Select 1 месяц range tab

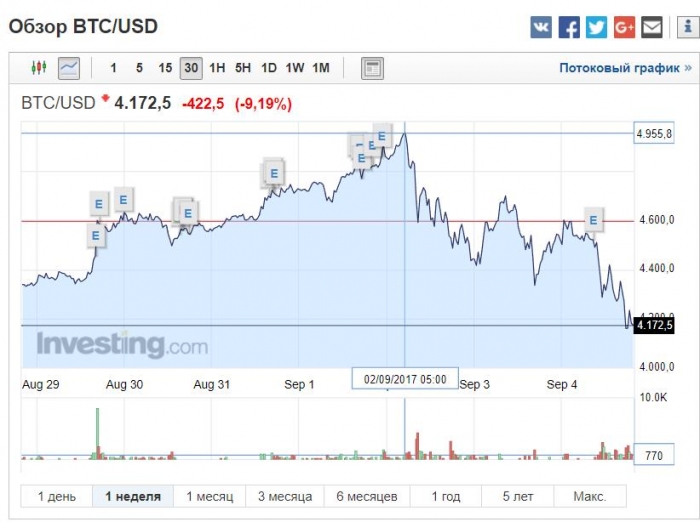pos(210,496)
